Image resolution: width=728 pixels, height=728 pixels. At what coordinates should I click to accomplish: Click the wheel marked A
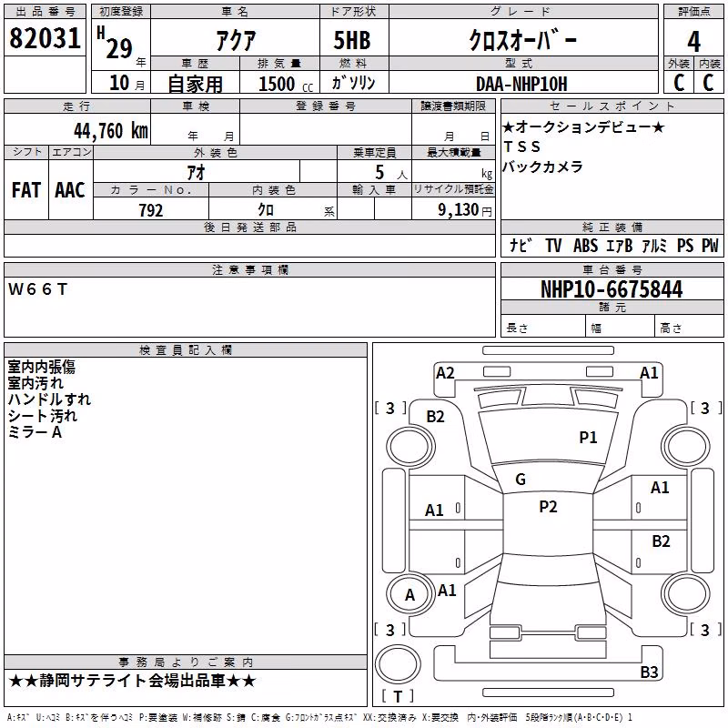[x=410, y=594]
